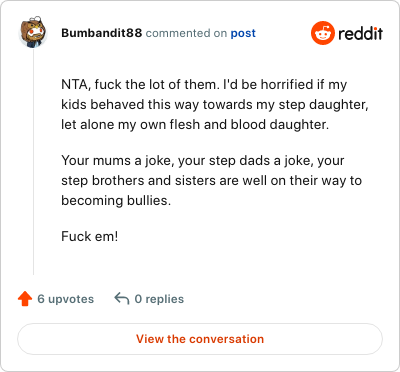Click the 'commented on' label
400x372 pixels.
[x=186, y=33]
